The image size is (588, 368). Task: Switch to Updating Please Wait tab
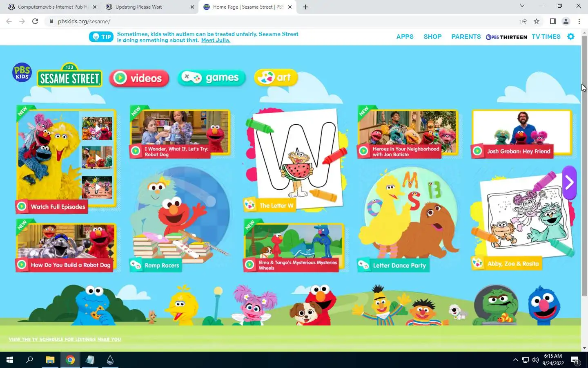pos(149,7)
